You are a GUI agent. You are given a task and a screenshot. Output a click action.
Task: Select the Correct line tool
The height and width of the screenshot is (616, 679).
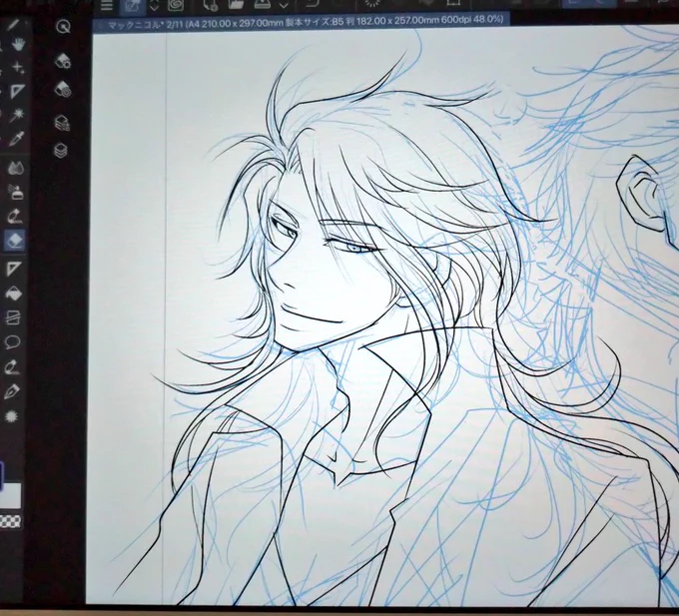pos(12,367)
